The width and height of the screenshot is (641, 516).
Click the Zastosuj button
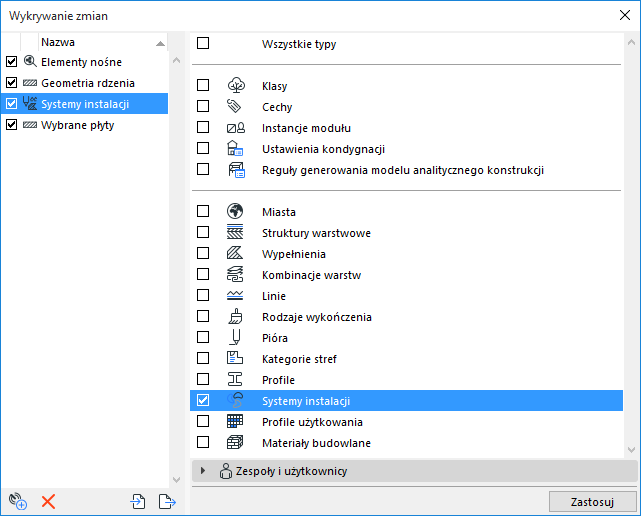592,502
